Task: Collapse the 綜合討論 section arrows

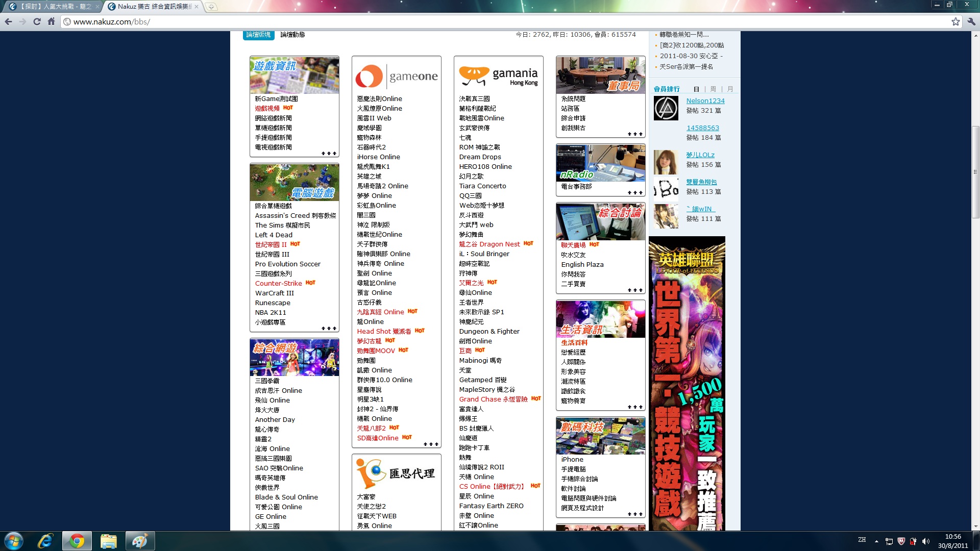Action: [x=635, y=290]
